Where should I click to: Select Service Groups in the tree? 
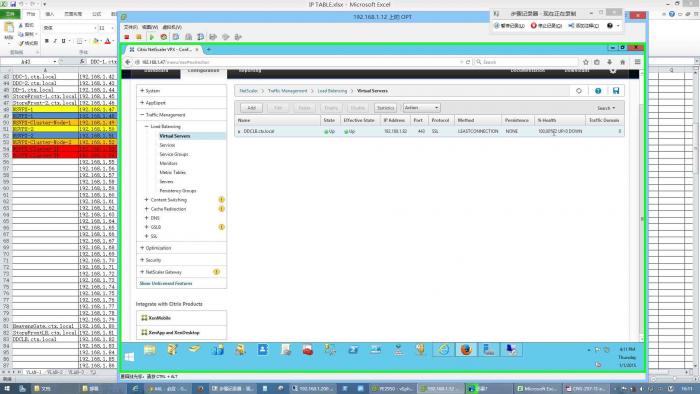click(x=174, y=154)
